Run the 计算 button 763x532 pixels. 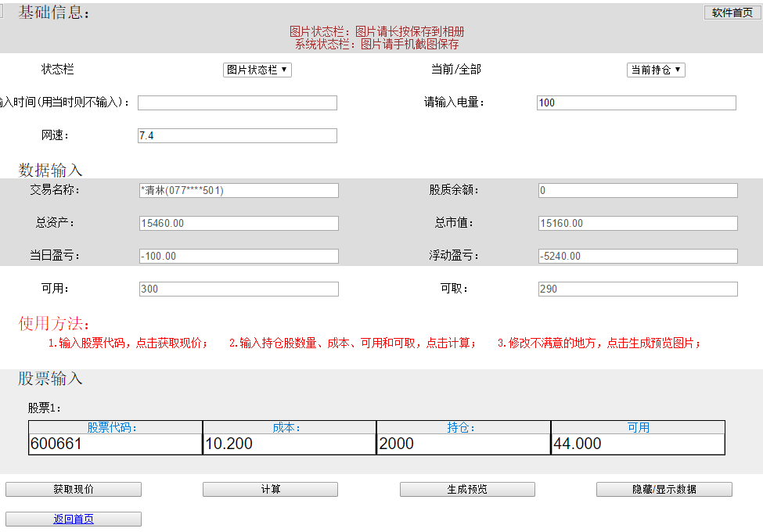click(x=270, y=489)
